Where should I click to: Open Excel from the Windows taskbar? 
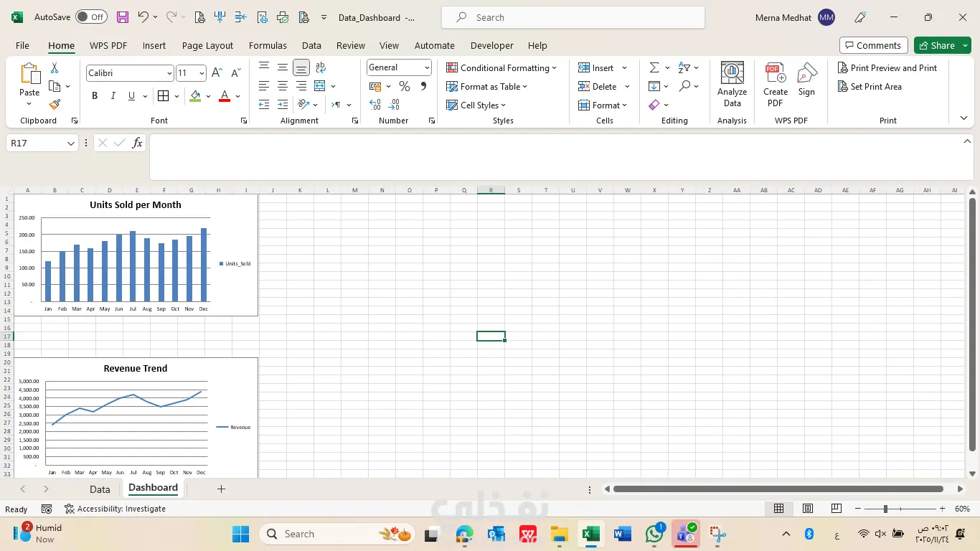click(590, 534)
